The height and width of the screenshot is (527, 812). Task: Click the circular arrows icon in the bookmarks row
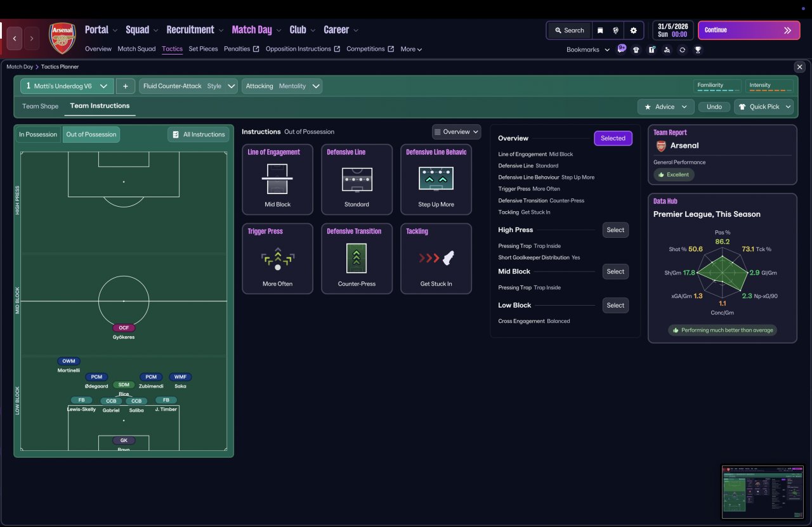click(682, 49)
